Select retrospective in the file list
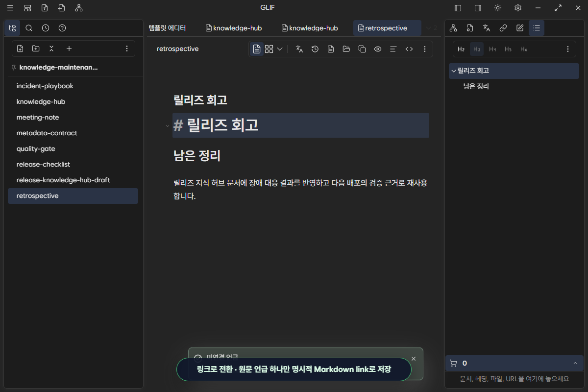The height and width of the screenshot is (392, 588). pyautogui.click(x=73, y=196)
